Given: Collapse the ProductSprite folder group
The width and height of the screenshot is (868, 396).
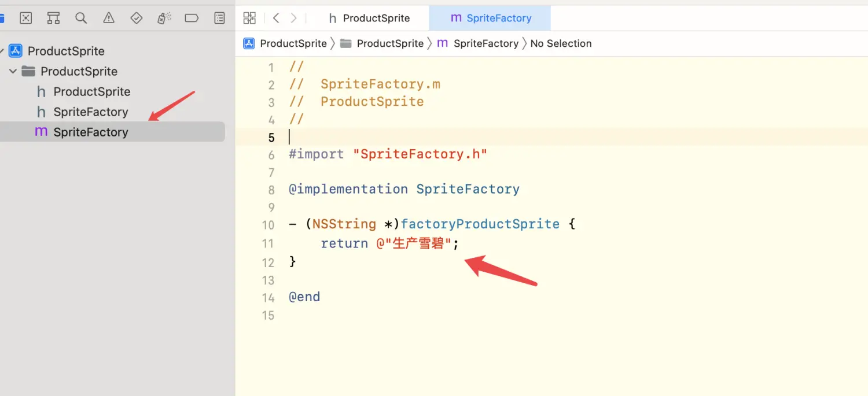Looking at the screenshot, I should click(x=13, y=72).
